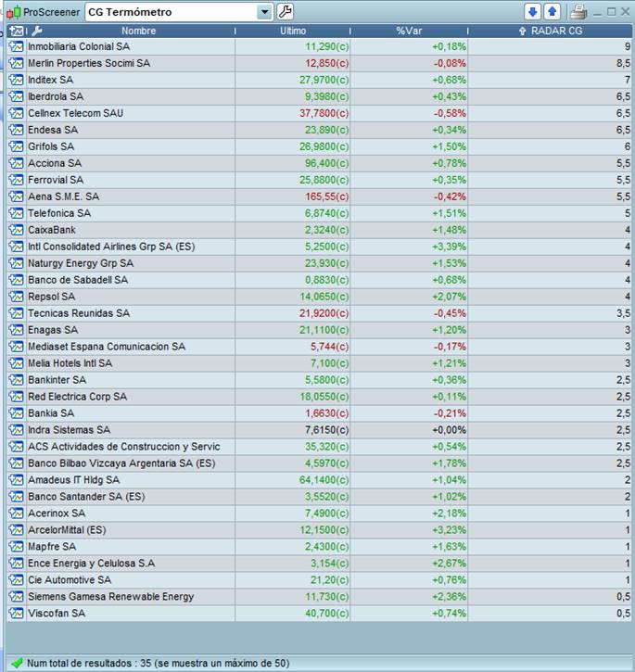The height and width of the screenshot is (672, 635).
Task: Select the Bankia SA name
Action: click(51, 413)
